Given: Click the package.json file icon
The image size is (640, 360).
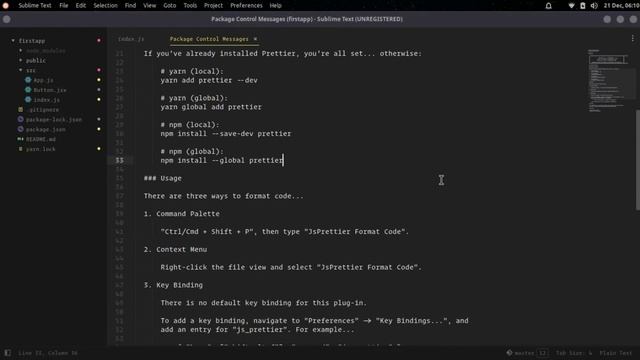Looking at the screenshot, I should pyautogui.click(x=20, y=129).
